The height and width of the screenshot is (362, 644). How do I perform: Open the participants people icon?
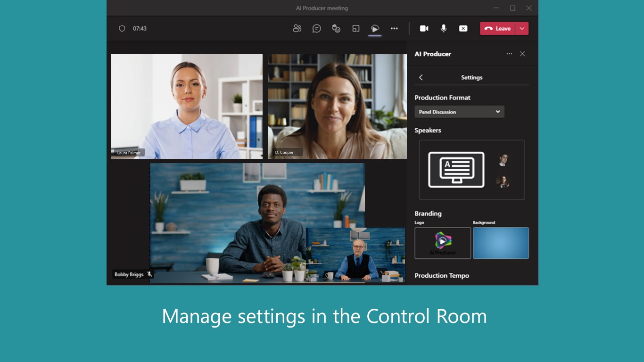pyautogui.click(x=297, y=28)
